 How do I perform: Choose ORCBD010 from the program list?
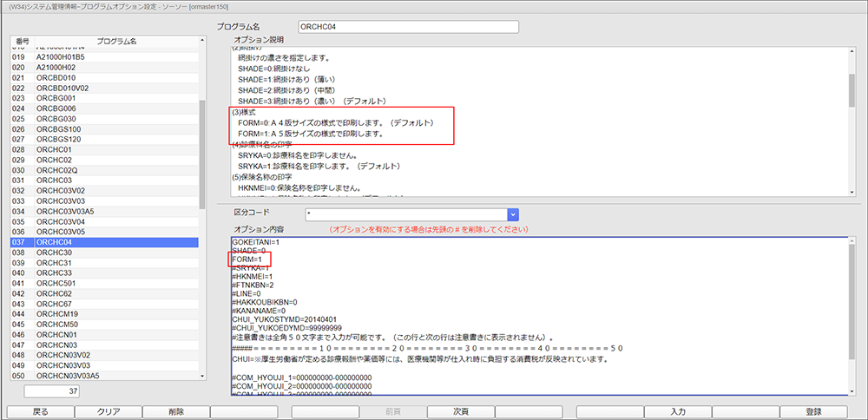click(x=104, y=77)
